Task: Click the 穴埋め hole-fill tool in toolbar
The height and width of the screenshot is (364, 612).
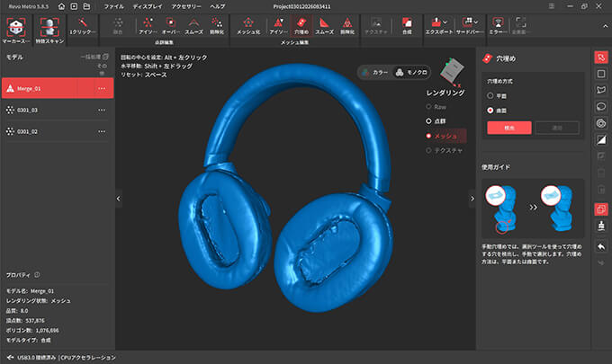Action: pyautogui.click(x=301, y=23)
